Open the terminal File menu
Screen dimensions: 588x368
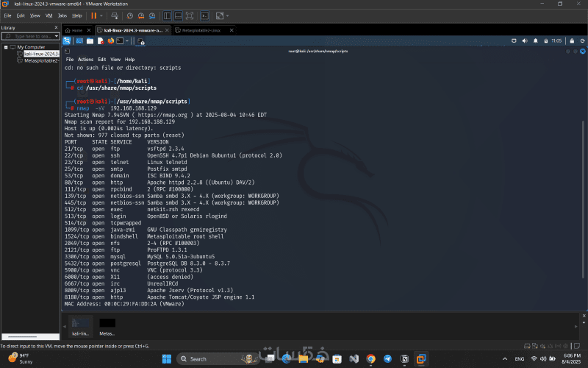pyautogui.click(x=70, y=60)
